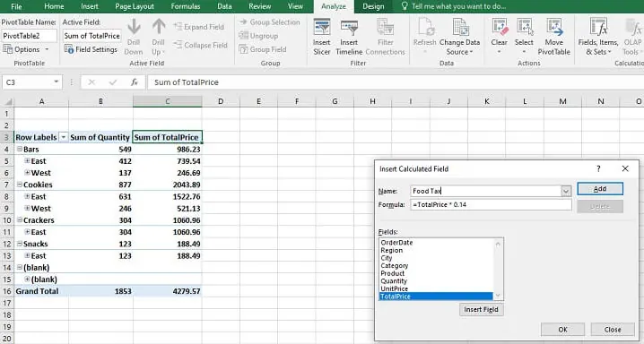Screen dimensions: 644x344
Task: Open the Options dropdown arrow
Action: [47, 49]
